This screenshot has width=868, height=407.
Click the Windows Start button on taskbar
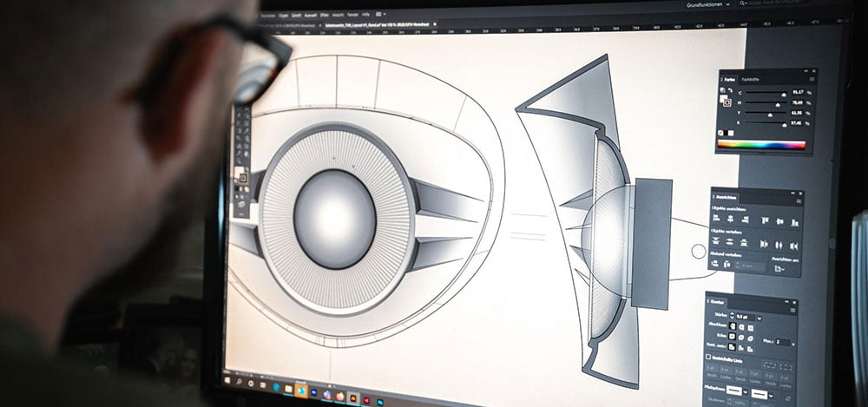[227, 380]
